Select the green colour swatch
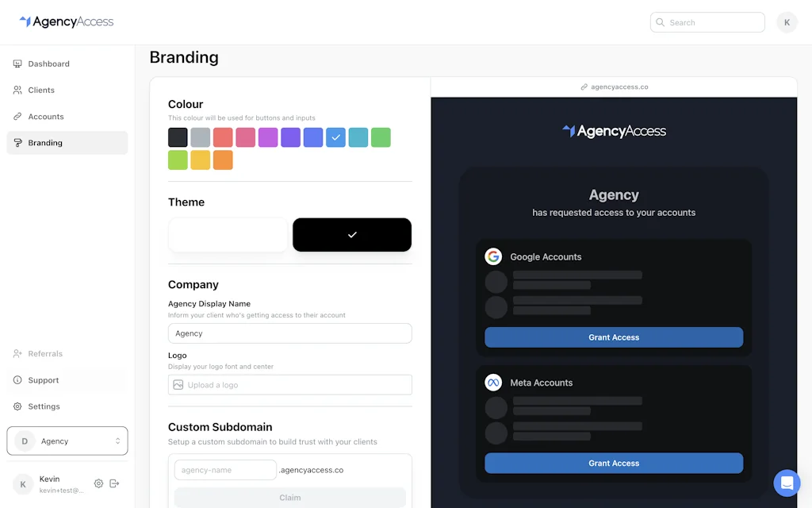This screenshot has height=508, width=812. coord(381,137)
